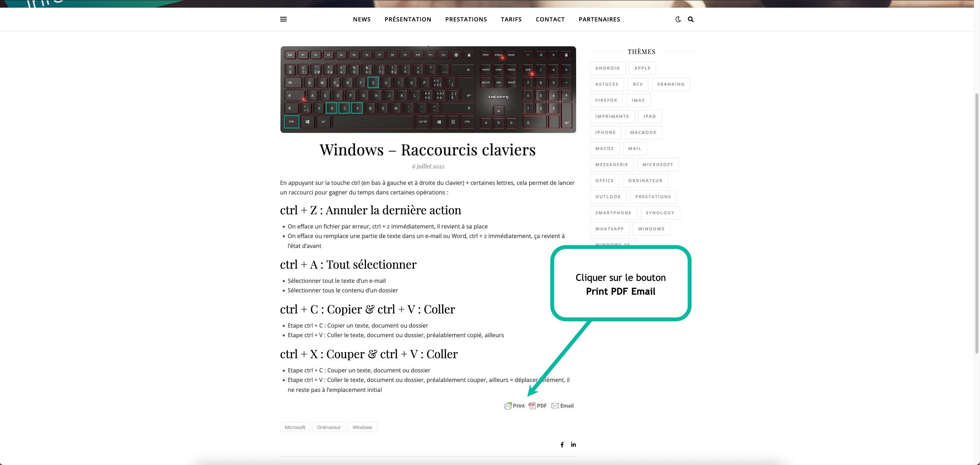Click the Ordinateur post tag
The image size is (980, 465).
[x=329, y=427]
